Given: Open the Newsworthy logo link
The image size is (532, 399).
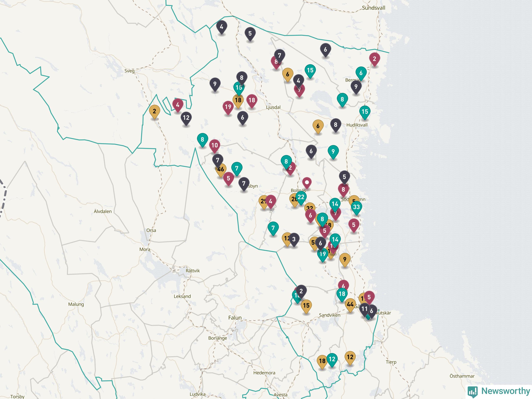Looking at the screenshot, I should tap(499, 391).
